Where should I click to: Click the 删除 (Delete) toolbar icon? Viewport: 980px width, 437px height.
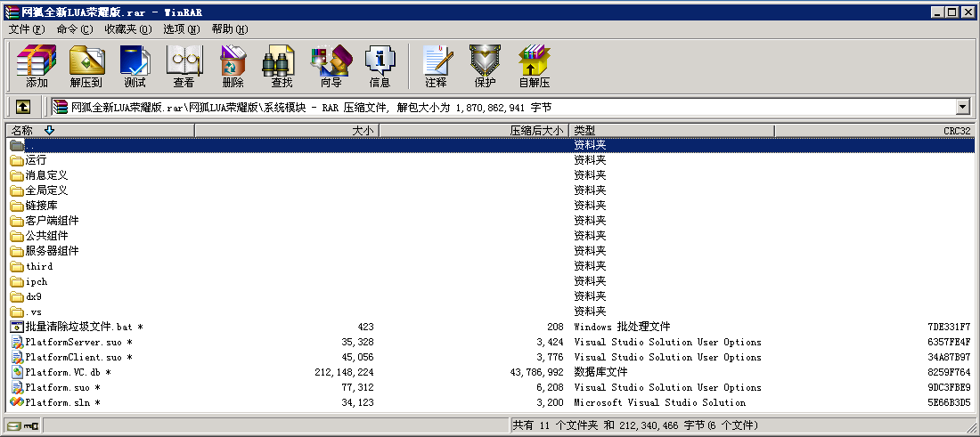click(233, 66)
